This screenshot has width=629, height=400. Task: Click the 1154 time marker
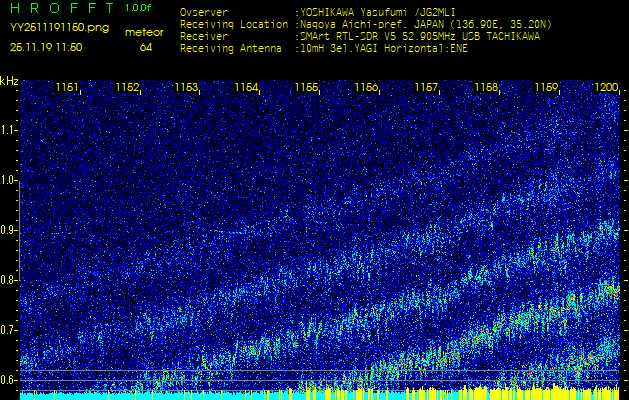(247, 87)
